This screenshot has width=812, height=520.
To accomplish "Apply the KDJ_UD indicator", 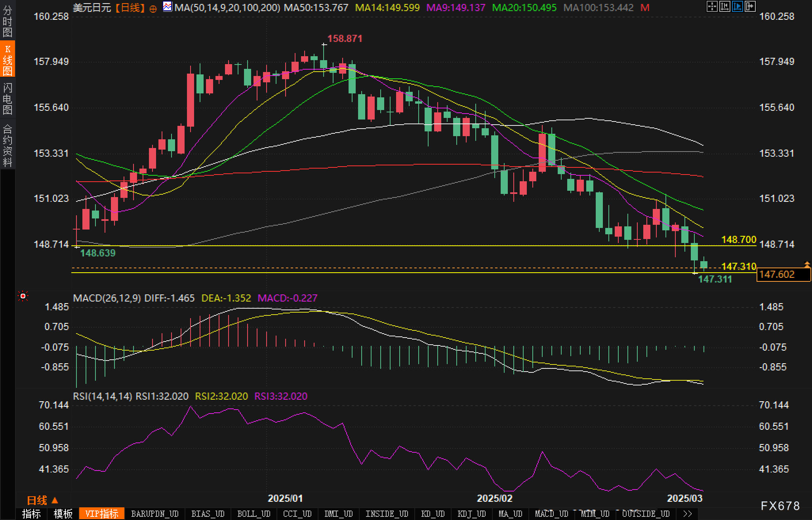I will tap(471, 514).
